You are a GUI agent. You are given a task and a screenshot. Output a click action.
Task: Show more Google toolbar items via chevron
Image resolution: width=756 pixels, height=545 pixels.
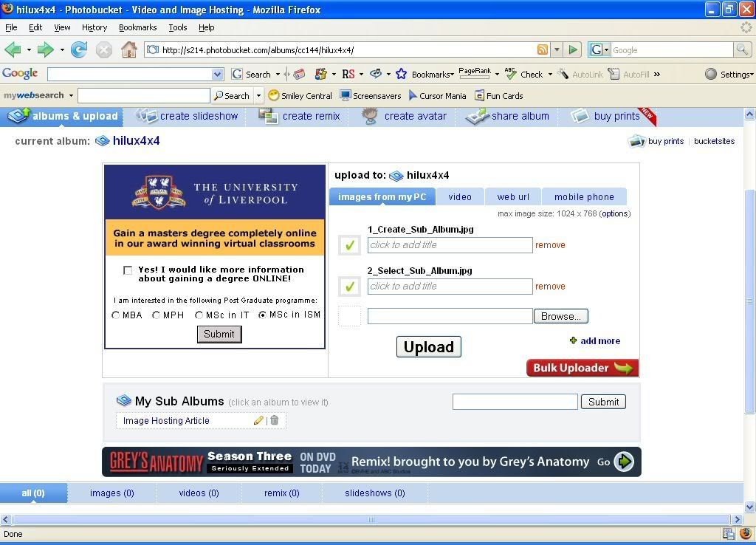coord(656,74)
